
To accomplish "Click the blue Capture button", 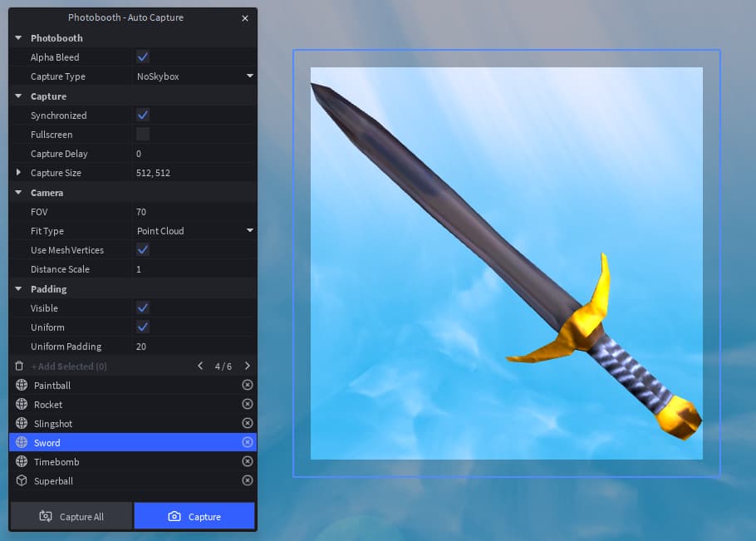I will point(194,516).
